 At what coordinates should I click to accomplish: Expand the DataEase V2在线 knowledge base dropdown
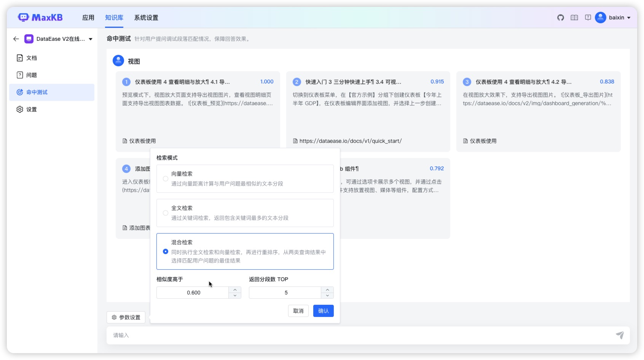(91, 39)
